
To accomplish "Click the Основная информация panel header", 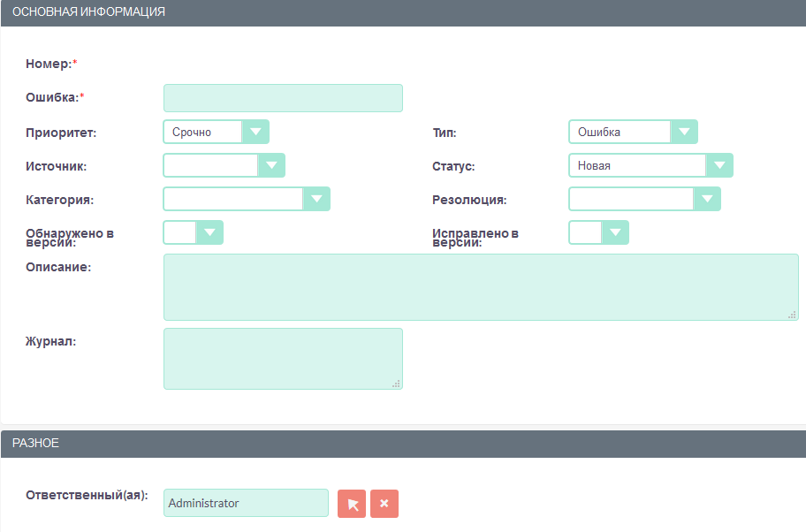I will (x=403, y=13).
